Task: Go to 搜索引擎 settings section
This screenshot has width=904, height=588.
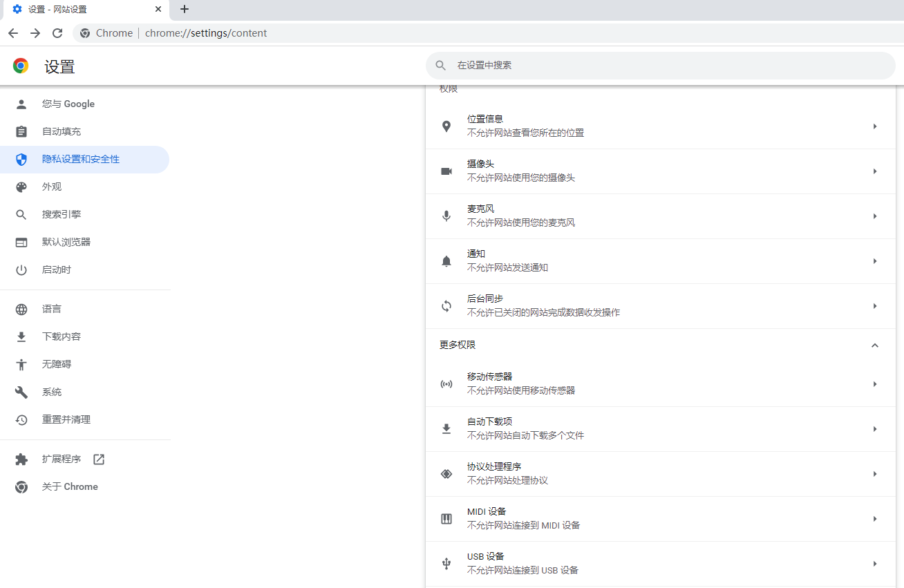Action: pyautogui.click(x=62, y=215)
